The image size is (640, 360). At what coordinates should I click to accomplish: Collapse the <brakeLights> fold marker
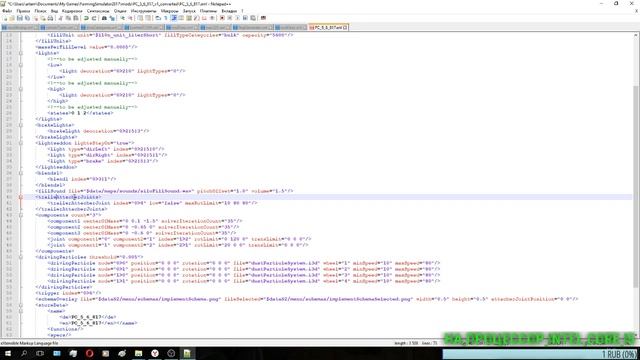click(21, 125)
